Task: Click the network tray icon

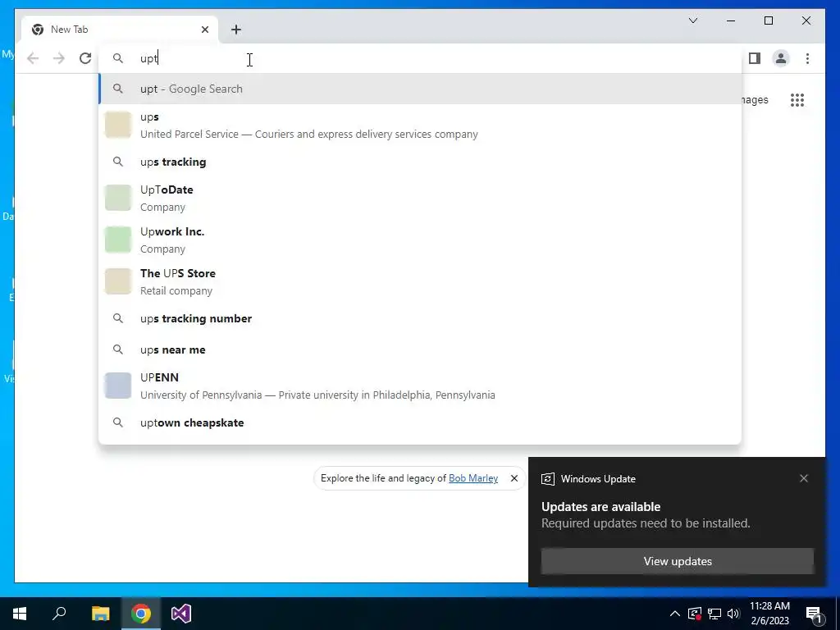Action: click(714, 614)
